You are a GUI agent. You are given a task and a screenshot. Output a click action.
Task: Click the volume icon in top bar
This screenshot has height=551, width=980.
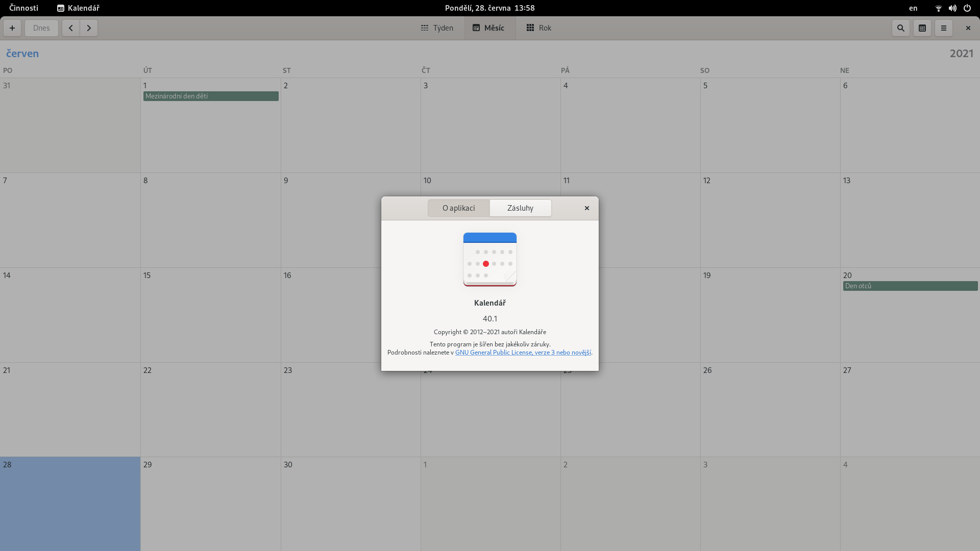click(x=952, y=8)
